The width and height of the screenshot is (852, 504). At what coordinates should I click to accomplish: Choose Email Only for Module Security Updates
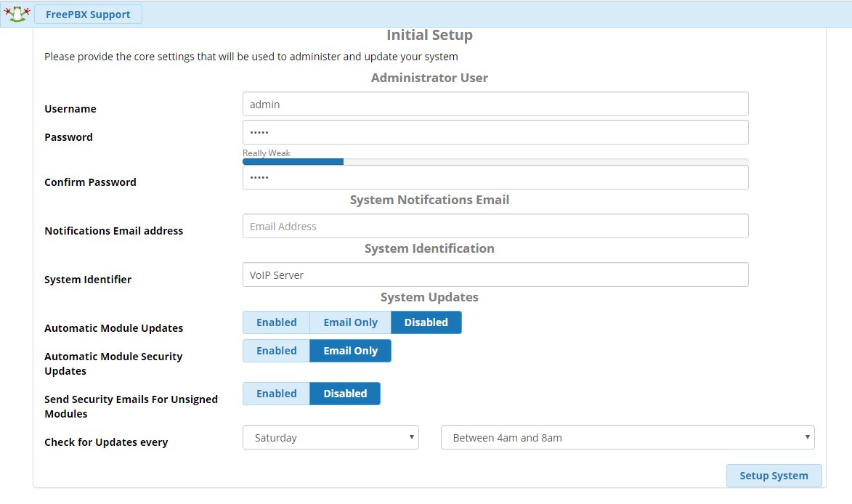[350, 351]
